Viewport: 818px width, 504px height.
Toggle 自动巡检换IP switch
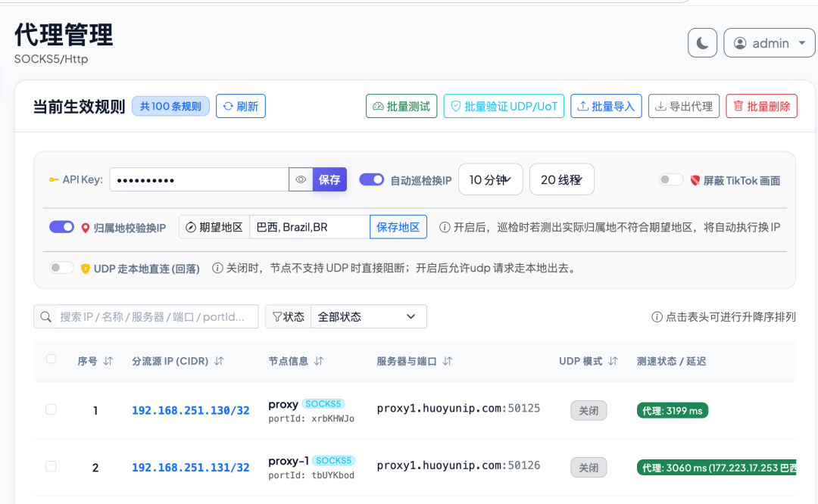coord(371,179)
